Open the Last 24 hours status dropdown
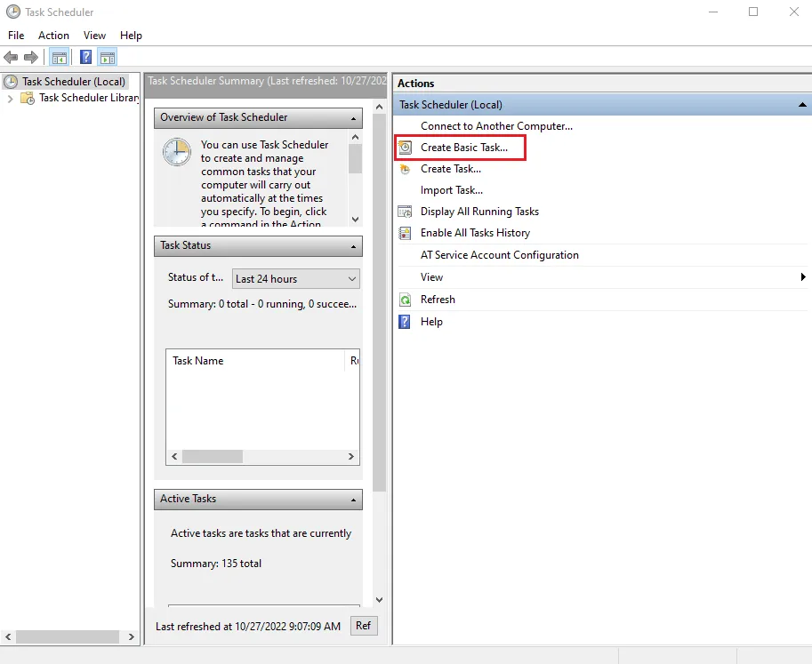Image resolution: width=812 pixels, height=664 pixels. (x=296, y=279)
